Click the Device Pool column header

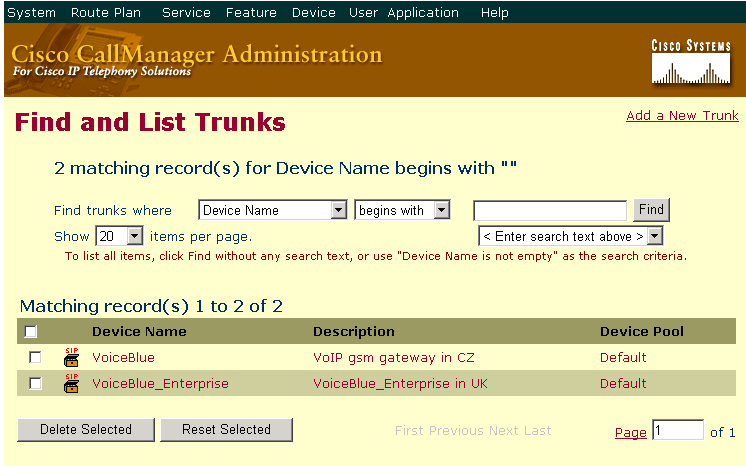642,331
